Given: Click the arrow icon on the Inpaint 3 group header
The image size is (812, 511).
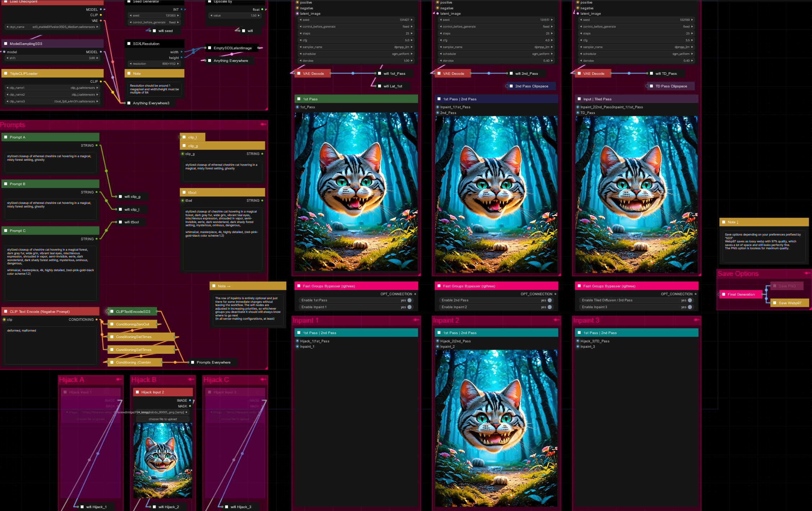Looking at the screenshot, I should [x=697, y=320].
